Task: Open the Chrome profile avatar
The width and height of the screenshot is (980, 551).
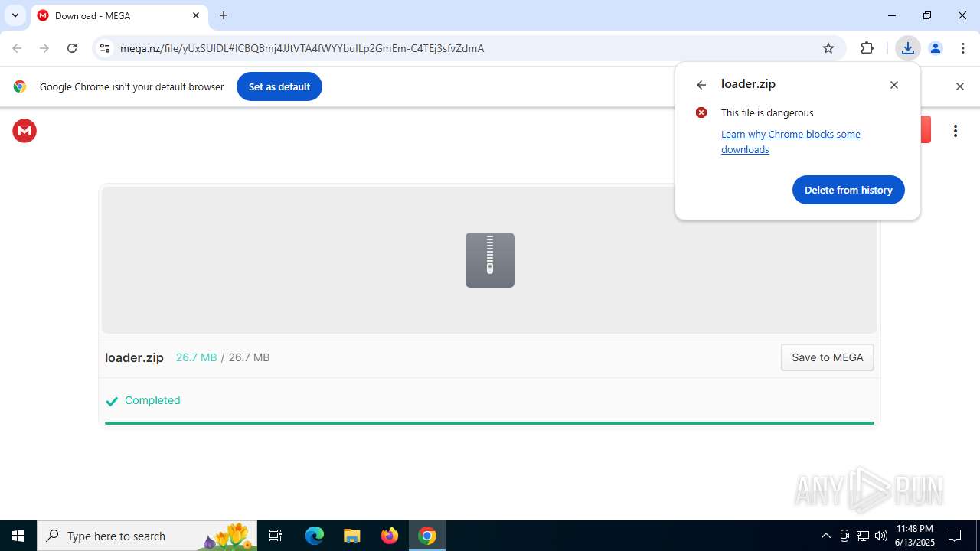Action: click(935, 48)
